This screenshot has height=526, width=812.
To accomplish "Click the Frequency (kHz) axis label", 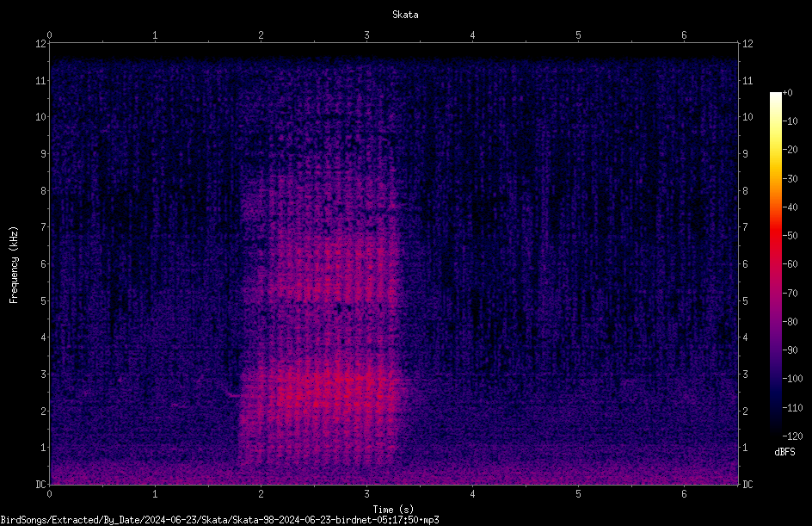I will (x=14, y=265).
